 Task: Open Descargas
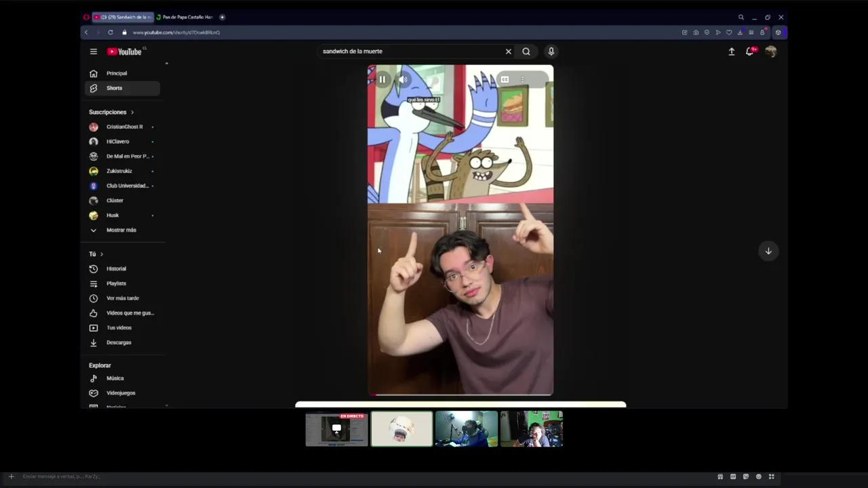(x=122, y=342)
